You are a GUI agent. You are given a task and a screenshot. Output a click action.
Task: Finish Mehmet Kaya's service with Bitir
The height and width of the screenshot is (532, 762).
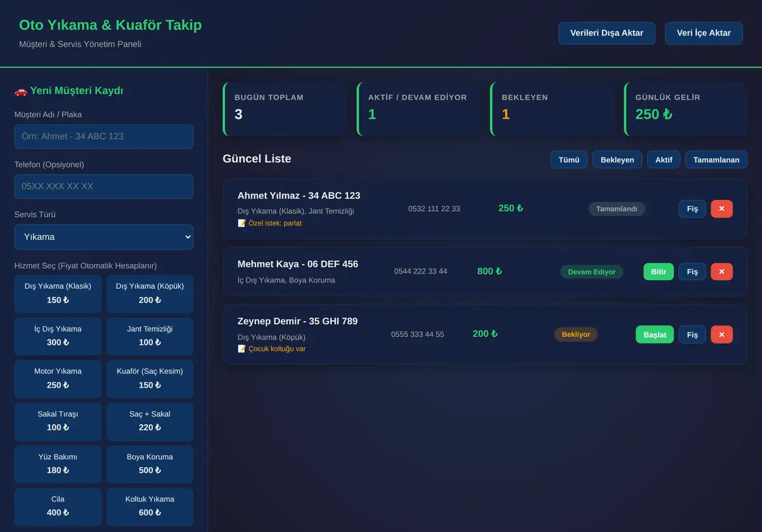coord(658,272)
